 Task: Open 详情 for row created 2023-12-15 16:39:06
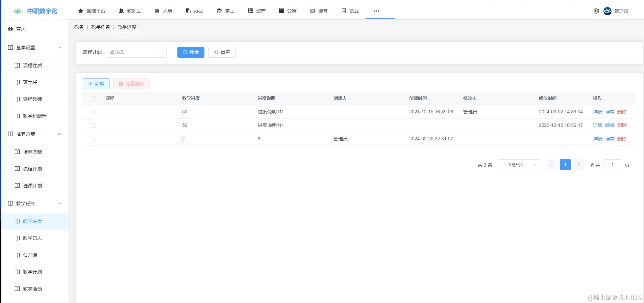click(598, 112)
